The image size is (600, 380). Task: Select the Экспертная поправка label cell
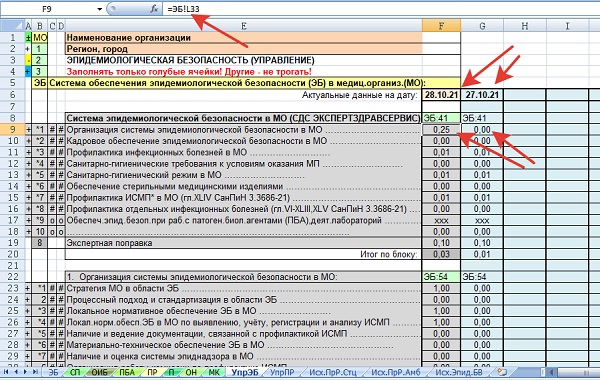[x=243, y=243]
